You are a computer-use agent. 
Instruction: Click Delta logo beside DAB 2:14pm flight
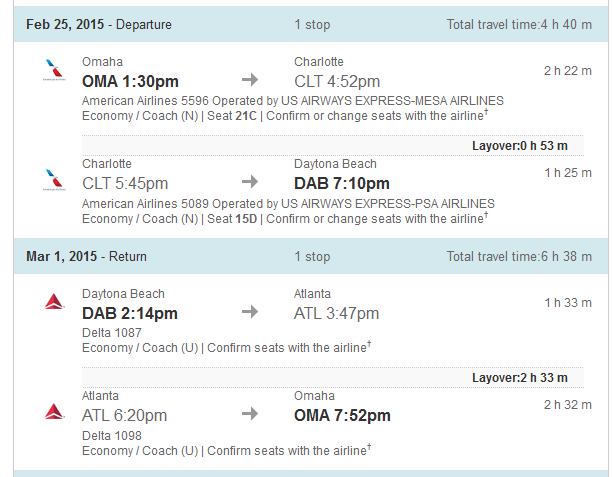[54, 301]
